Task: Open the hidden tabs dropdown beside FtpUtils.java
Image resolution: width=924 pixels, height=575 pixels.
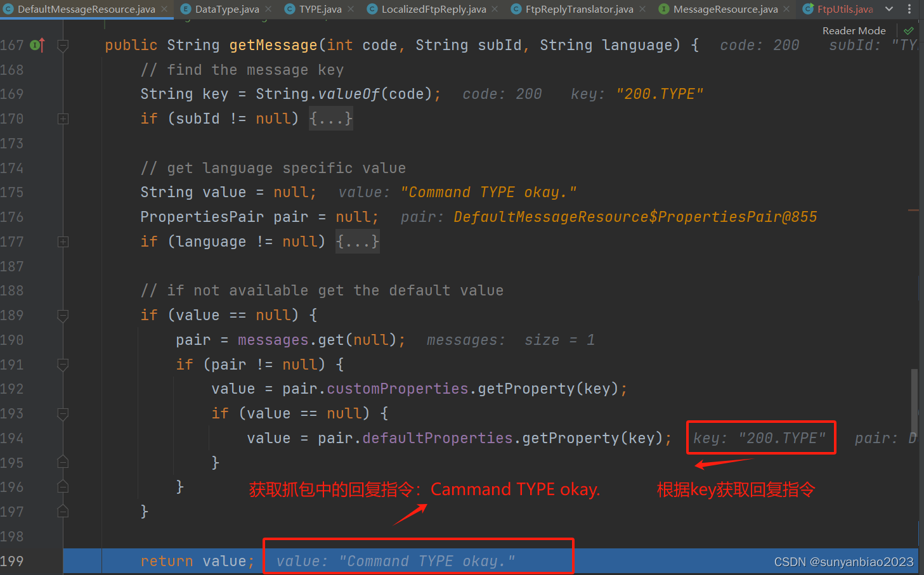Action: (x=888, y=9)
